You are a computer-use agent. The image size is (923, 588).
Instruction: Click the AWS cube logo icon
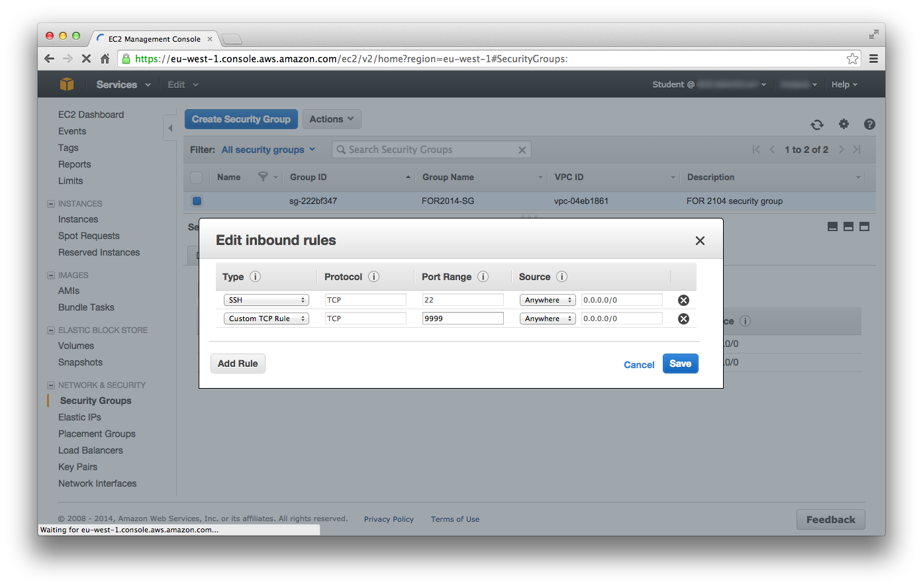tap(67, 84)
